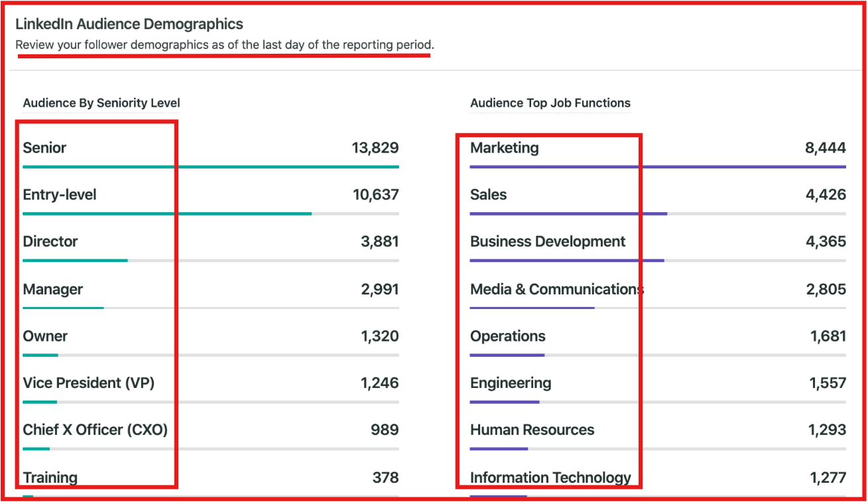Select the Engineering job function row

[511, 383]
